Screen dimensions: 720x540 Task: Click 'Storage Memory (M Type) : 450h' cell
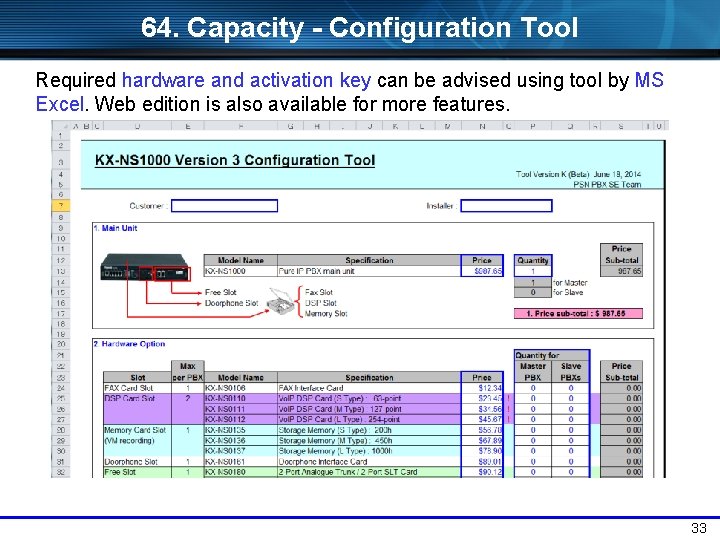point(369,441)
